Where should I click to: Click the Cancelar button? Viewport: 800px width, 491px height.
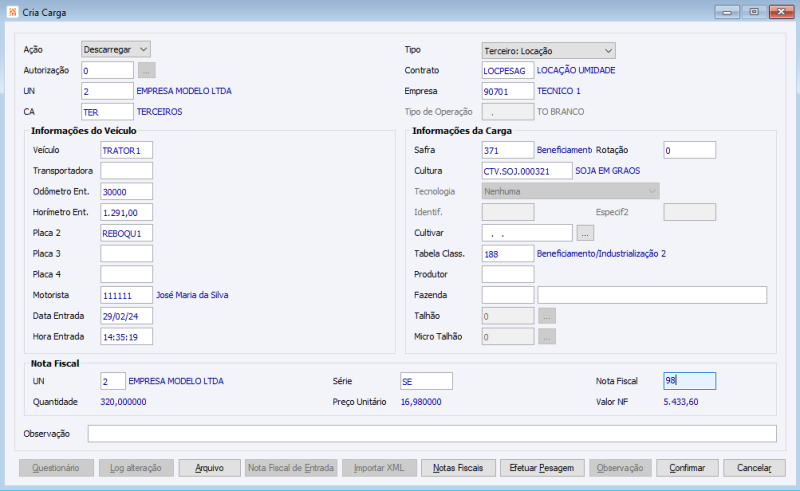[754, 468]
